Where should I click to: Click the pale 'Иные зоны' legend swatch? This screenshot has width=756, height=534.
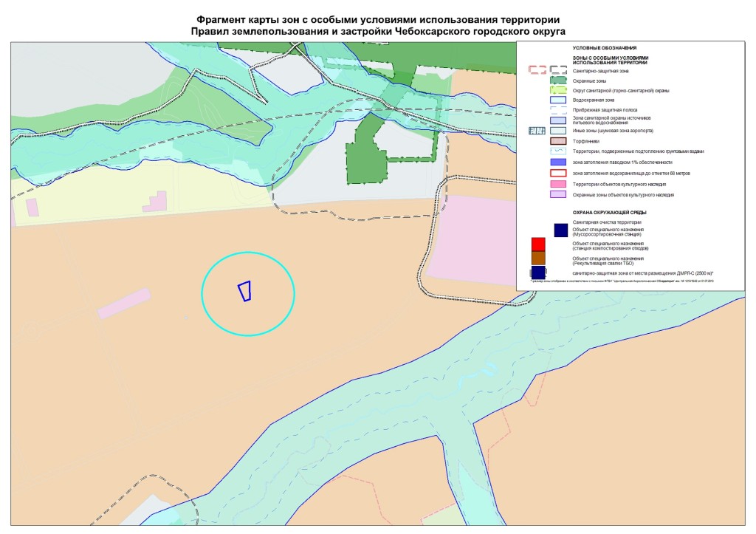(x=558, y=131)
